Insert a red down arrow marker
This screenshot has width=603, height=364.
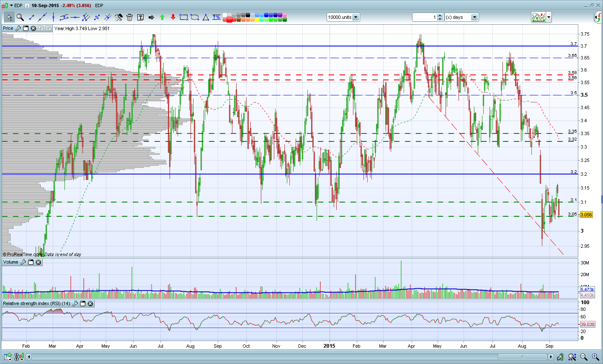(173, 17)
